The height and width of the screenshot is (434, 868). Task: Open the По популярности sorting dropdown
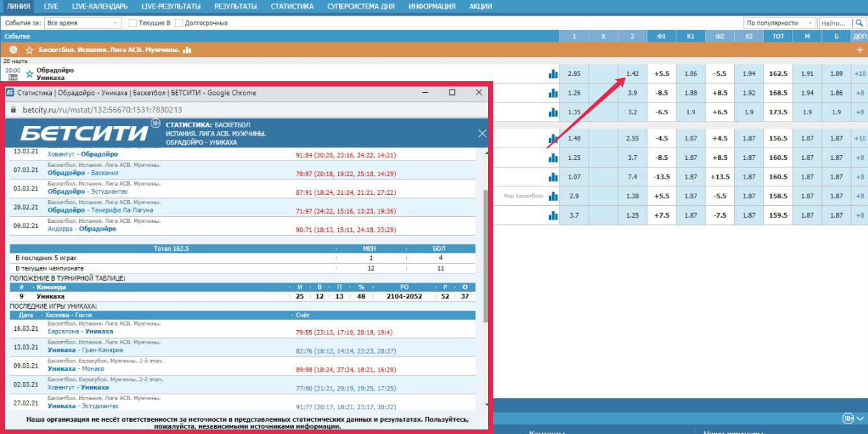point(779,23)
